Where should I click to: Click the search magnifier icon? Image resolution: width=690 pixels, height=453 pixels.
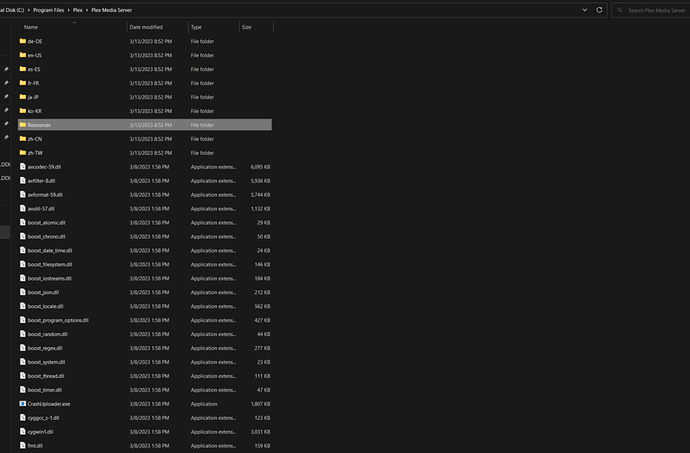pyautogui.click(x=620, y=10)
